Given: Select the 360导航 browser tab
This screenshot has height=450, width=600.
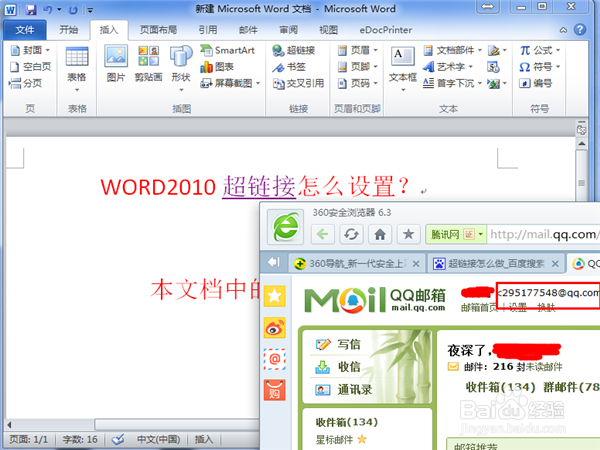Looking at the screenshot, I should point(356,263).
